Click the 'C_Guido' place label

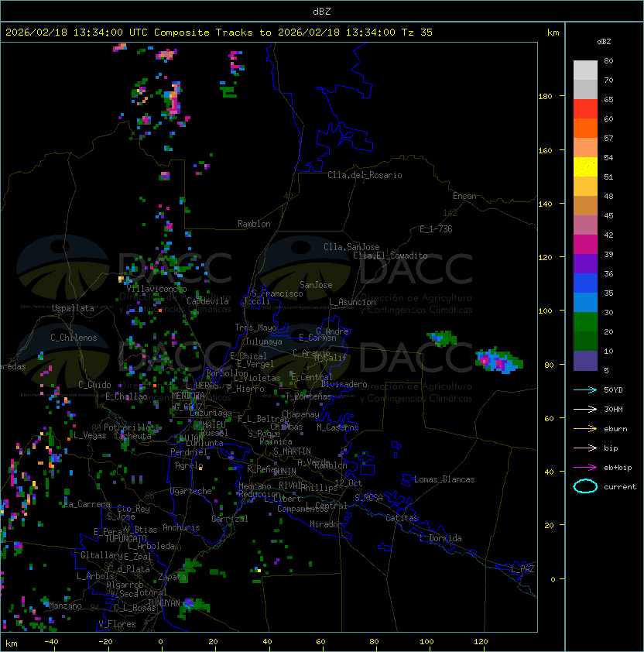(94, 385)
